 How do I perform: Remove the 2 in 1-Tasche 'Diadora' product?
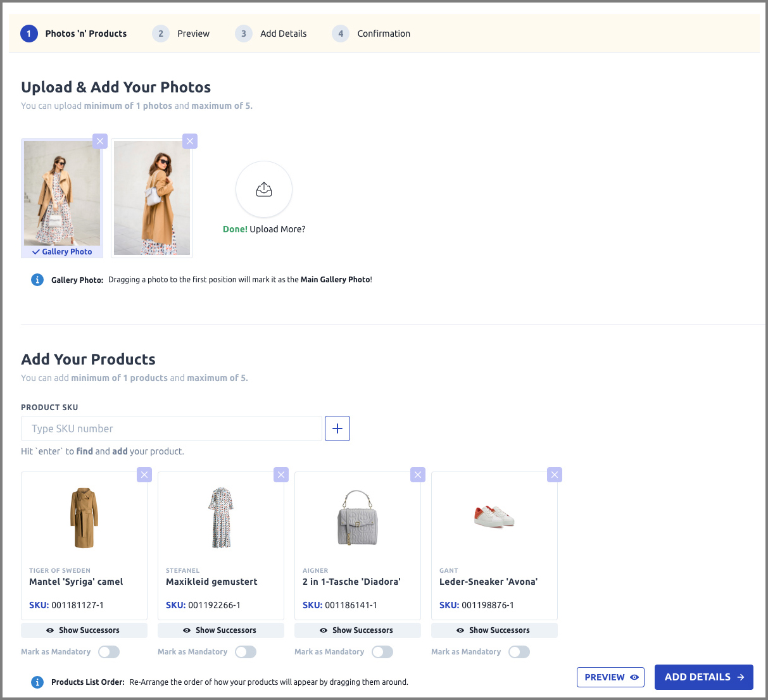click(418, 475)
